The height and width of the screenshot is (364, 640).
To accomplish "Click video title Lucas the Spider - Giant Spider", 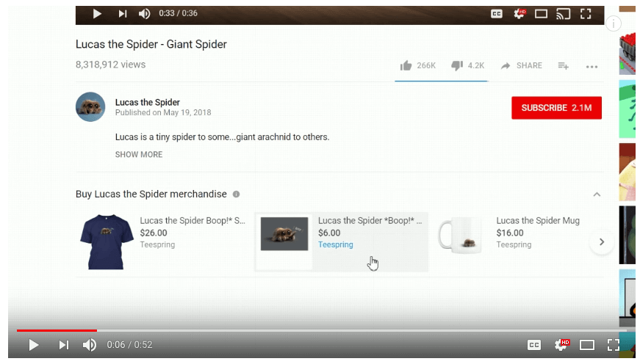I will pyautogui.click(x=151, y=44).
